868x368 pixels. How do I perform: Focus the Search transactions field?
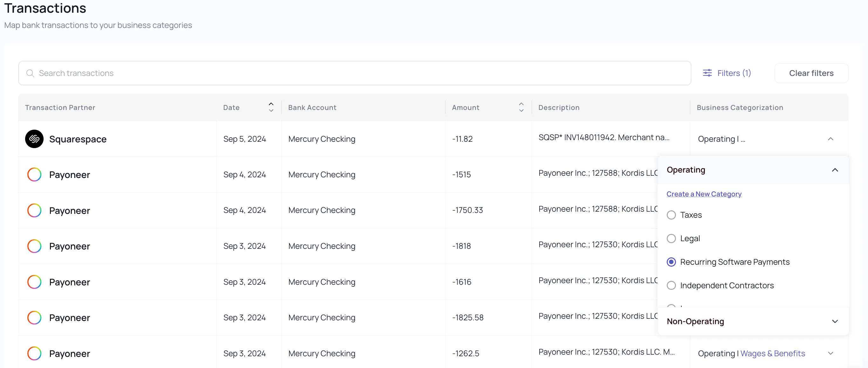[x=354, y=73]
